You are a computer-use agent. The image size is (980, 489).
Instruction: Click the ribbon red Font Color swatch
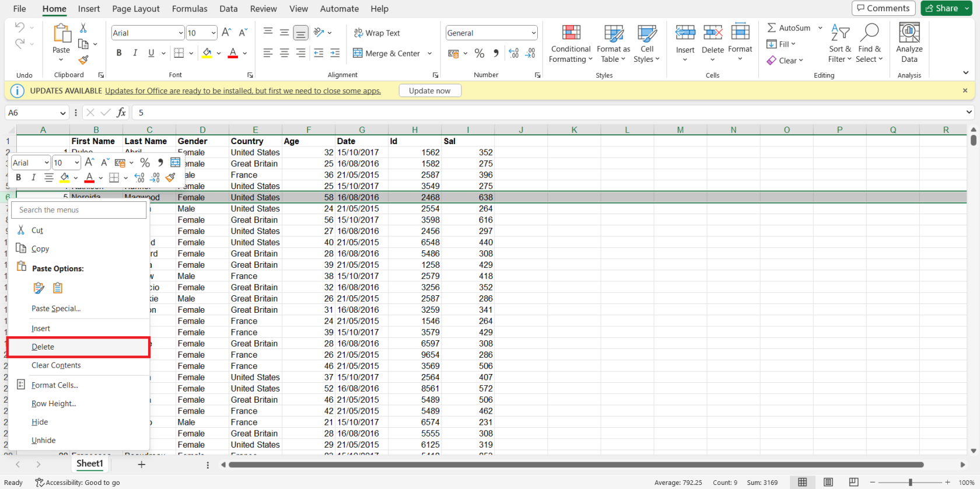point(233,53)
